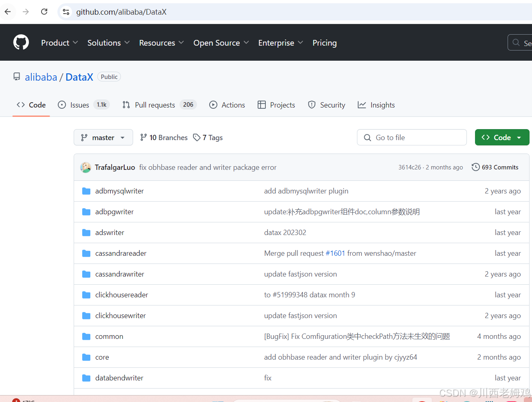The height and width of the screenshot is (402, 532).
Task: Click the core folder icon
Action: point(86,357)
